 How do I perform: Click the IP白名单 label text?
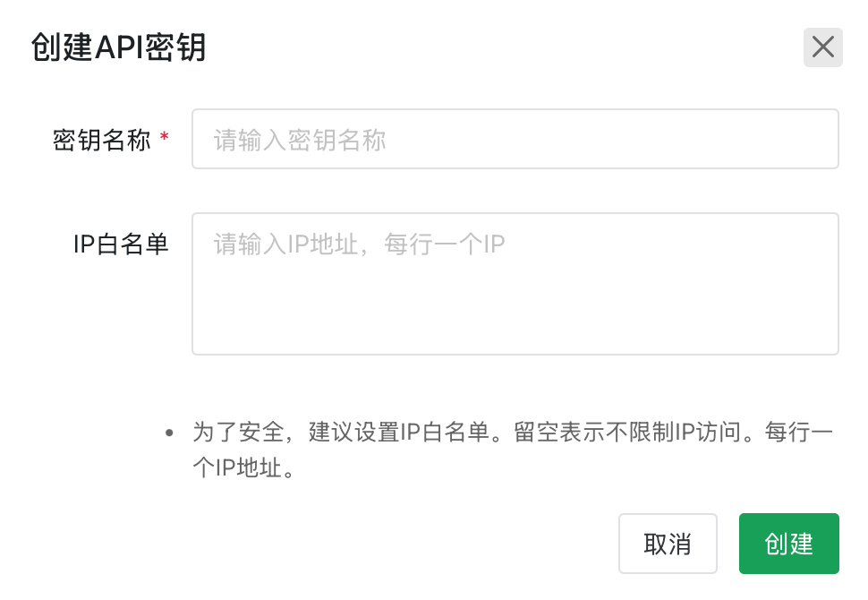click(120, 242)
